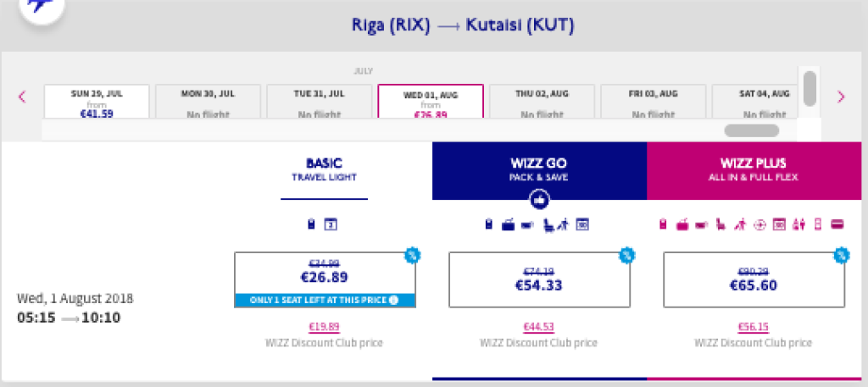Click the vertical scrollbar beside the date strip

click(810, 88)
